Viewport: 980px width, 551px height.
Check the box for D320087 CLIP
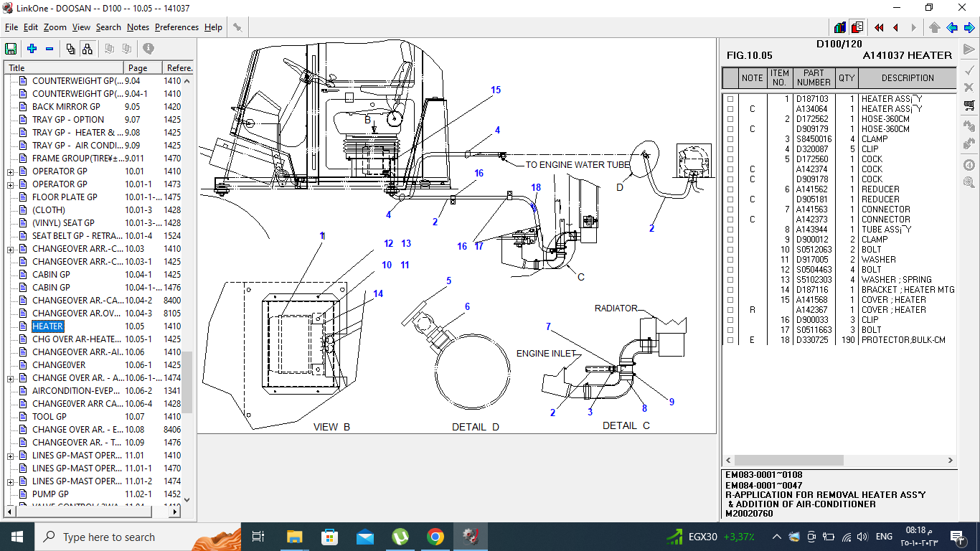tap(730, 149)
